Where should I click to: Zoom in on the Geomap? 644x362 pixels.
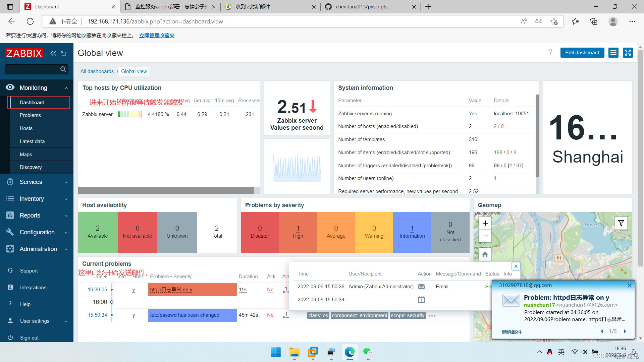point(485,223)
